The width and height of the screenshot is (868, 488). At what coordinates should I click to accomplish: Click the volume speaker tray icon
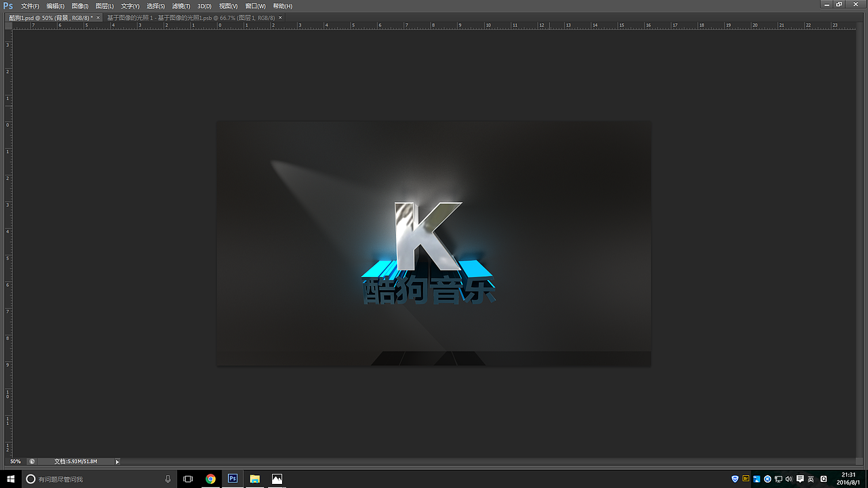tap(789, 479)
